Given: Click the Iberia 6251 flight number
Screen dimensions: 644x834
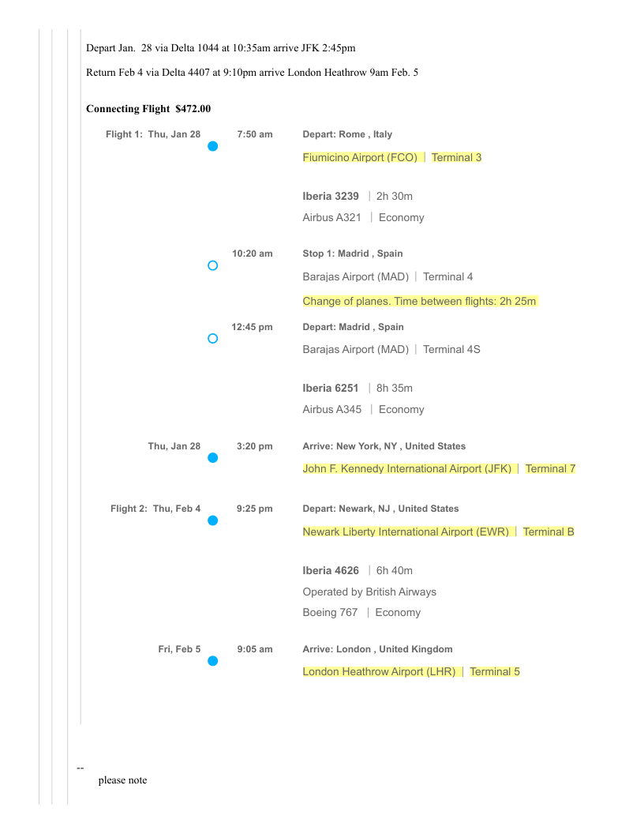Looking at the screenshot, I should [x=331, y=389].
